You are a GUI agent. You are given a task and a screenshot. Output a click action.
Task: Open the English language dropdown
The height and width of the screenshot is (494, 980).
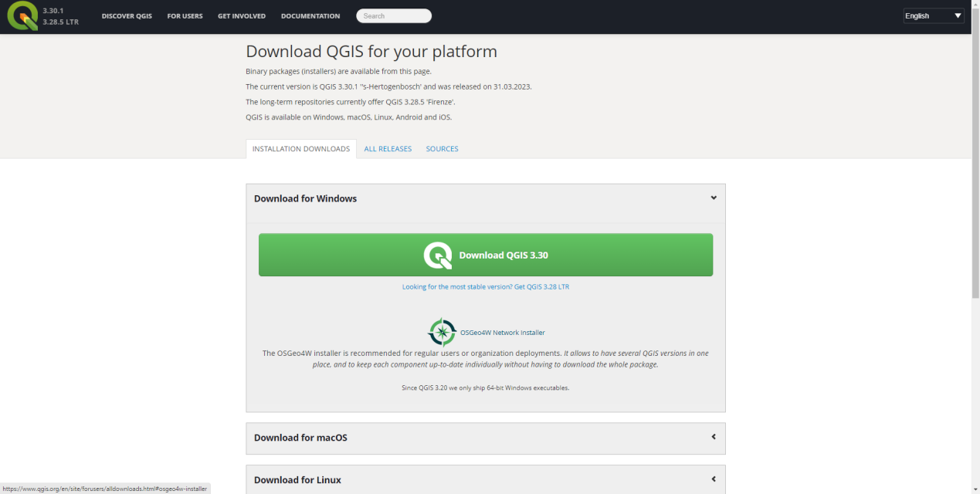click(934, 15)
